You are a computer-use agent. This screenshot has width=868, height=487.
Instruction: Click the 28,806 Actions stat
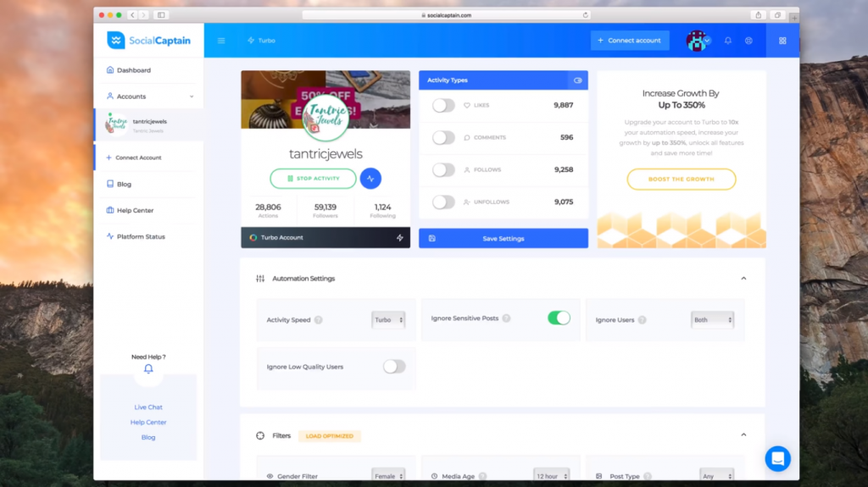tap(268, 210)
